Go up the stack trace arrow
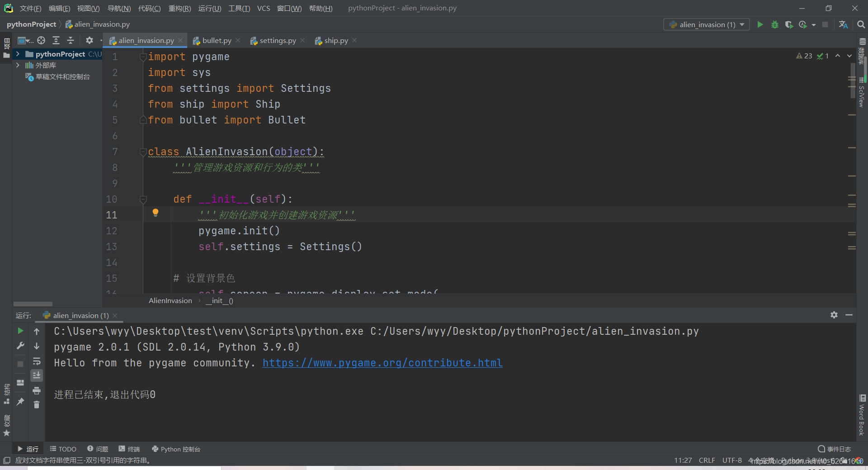The image size is (868, 470). point(37,331)
